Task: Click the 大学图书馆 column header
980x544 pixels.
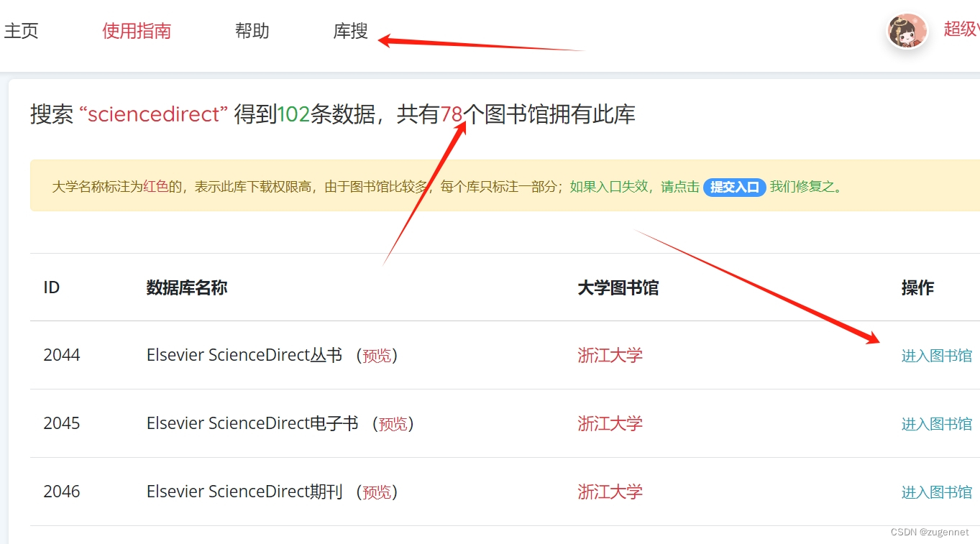Action: pos(618,287)
